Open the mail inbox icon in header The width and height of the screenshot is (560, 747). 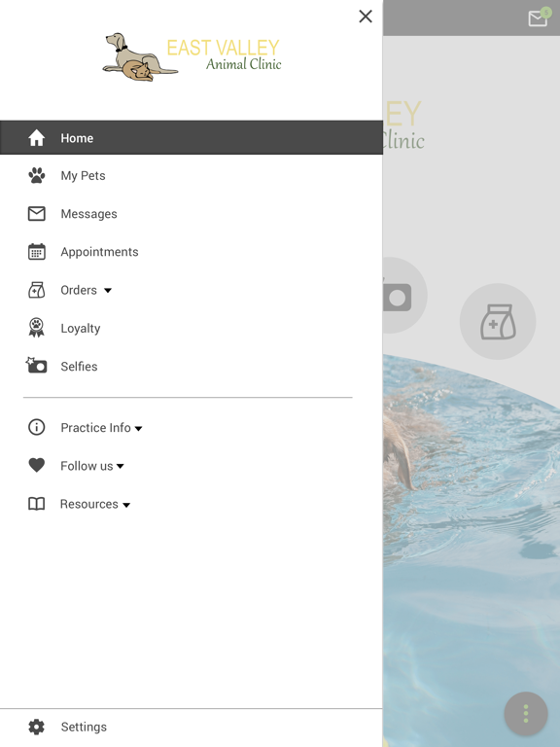538,18
